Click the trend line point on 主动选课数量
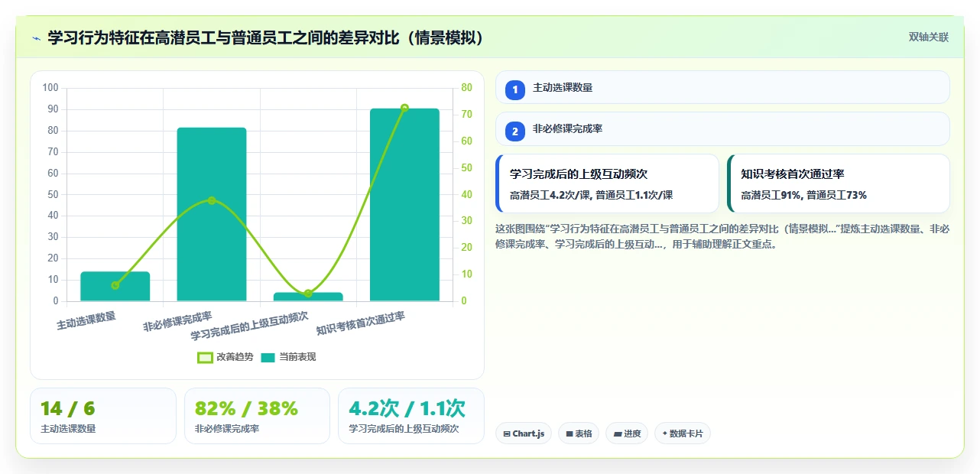Screen dimensions: 980x474 point(115,285)
